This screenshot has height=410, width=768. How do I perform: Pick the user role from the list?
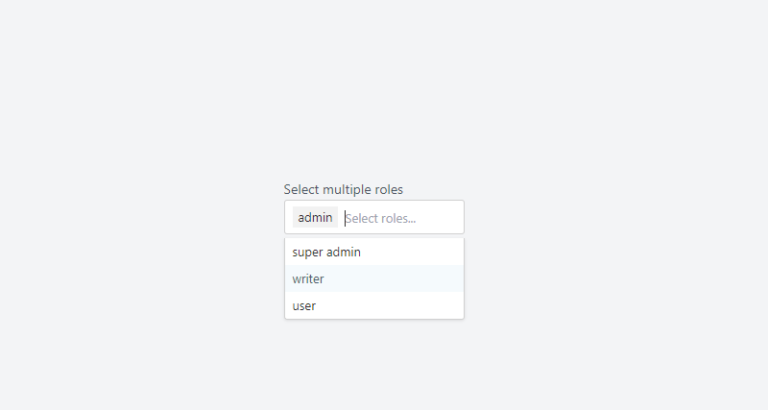click(374, 306)
